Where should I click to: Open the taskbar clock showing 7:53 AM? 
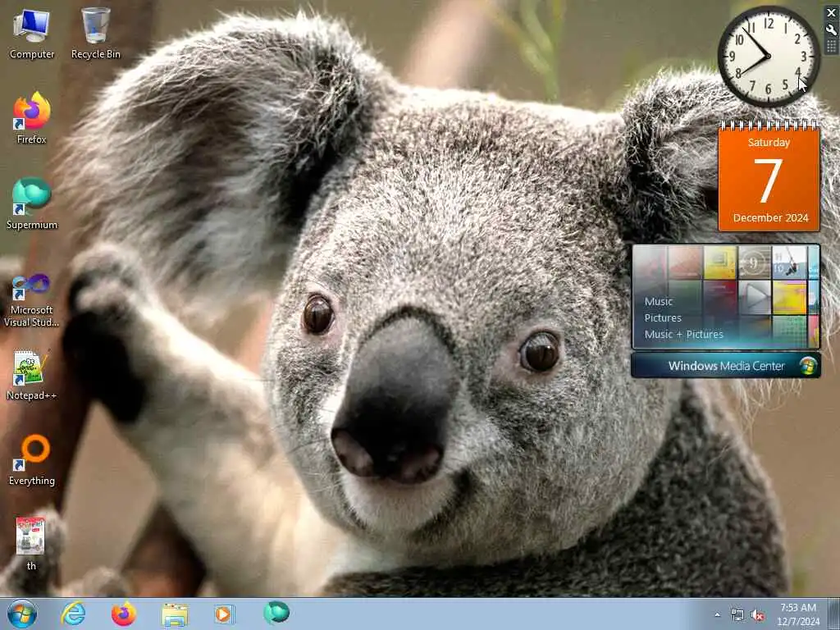(x=798, y=614)
